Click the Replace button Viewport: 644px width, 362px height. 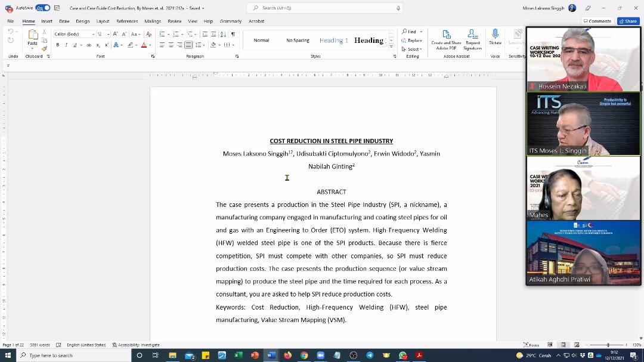[x=412, y=41]
